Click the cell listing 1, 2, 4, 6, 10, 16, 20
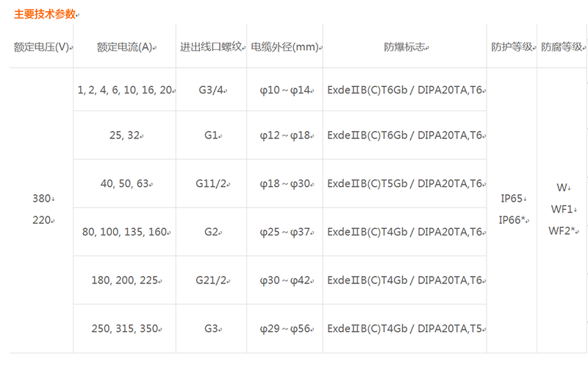The width and height of the screenshot is (588, 379). pos(124,90)
